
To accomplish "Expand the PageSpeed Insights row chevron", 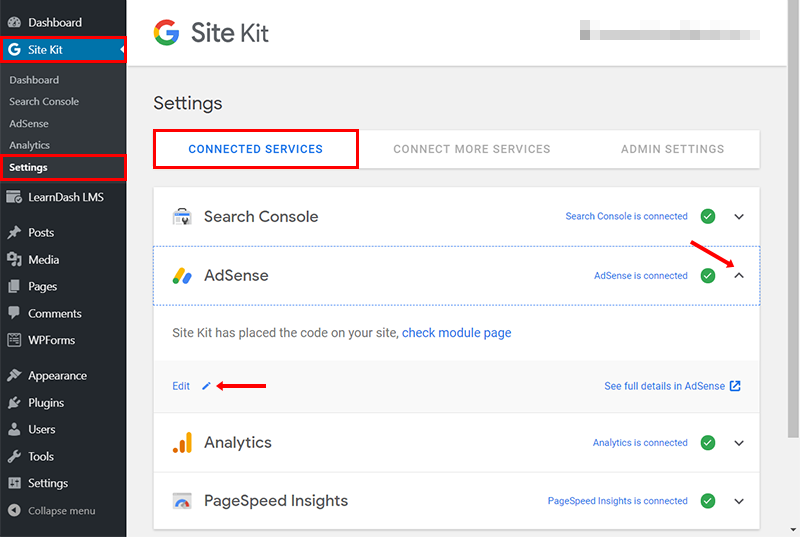I will point(739,501).
